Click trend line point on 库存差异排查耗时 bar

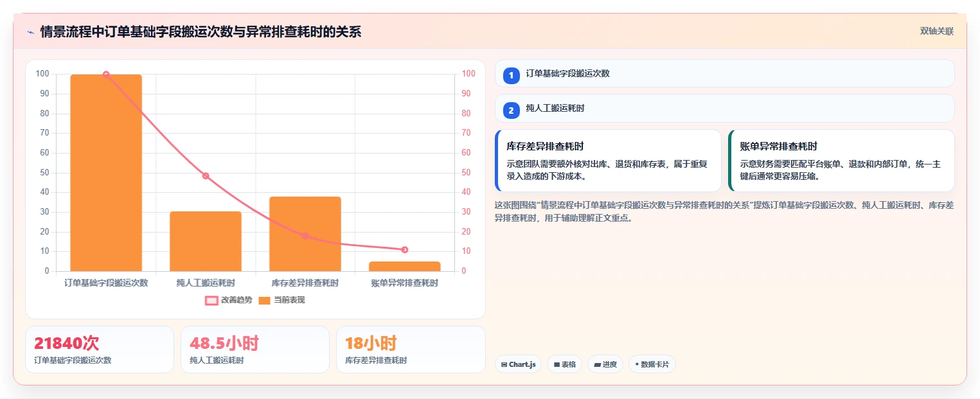point(305,236)
